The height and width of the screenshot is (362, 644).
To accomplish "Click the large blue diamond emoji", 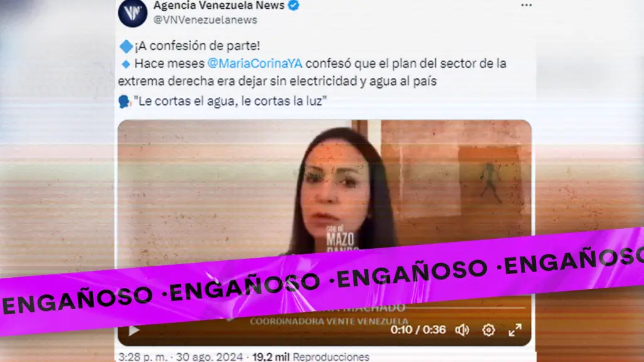I will (x=126, y=47).
